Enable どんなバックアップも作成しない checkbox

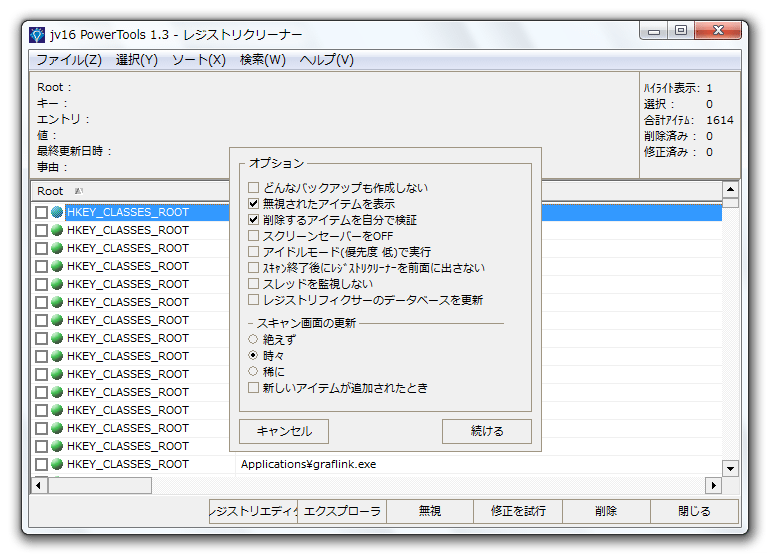click(253, 188)
